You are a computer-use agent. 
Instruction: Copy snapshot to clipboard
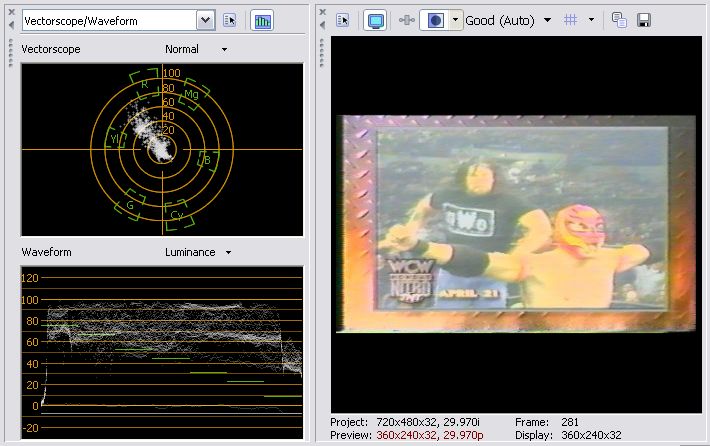pos(619,20)
